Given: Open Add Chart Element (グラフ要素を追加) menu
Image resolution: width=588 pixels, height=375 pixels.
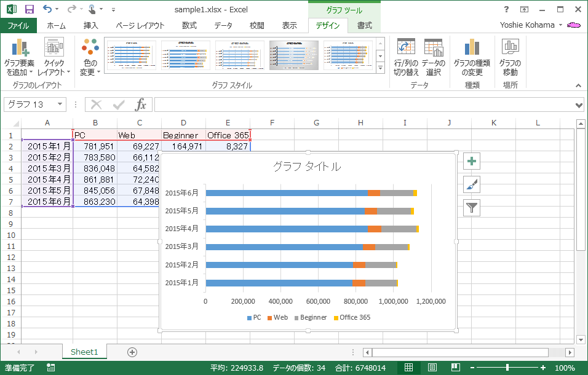Looking at the screenshot, I should click(19, 57).
